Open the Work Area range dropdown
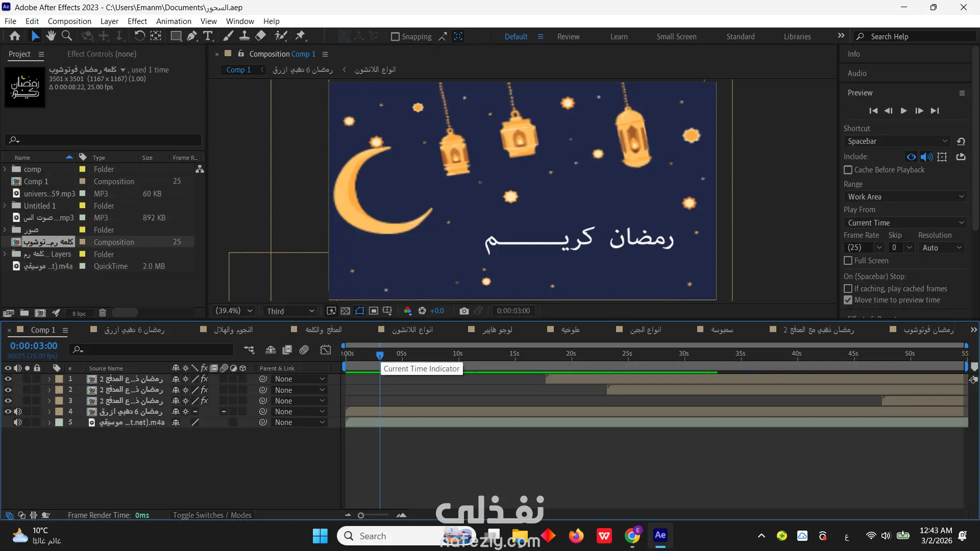 point(905,197)
